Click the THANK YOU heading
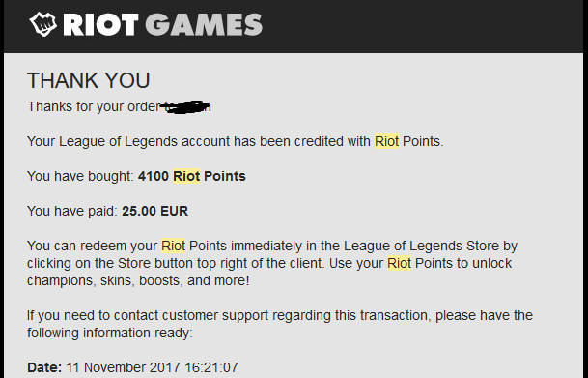 pos(89,80)
